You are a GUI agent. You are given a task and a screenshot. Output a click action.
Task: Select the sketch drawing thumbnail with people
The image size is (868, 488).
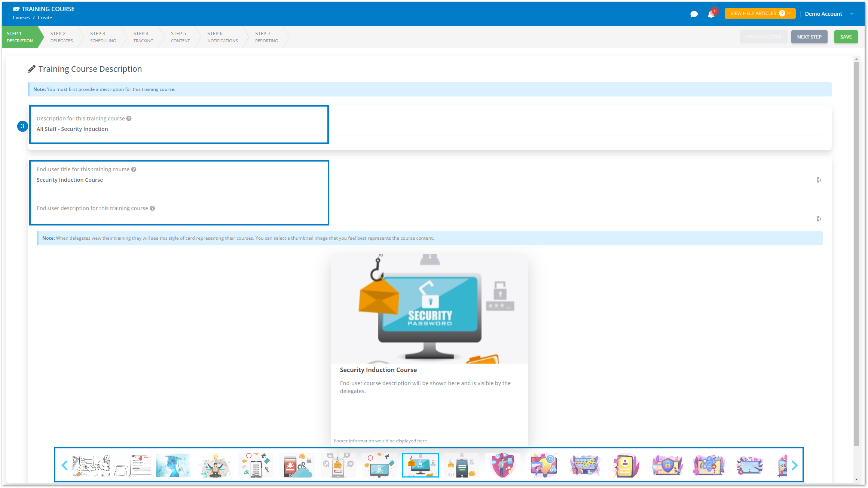91,465
